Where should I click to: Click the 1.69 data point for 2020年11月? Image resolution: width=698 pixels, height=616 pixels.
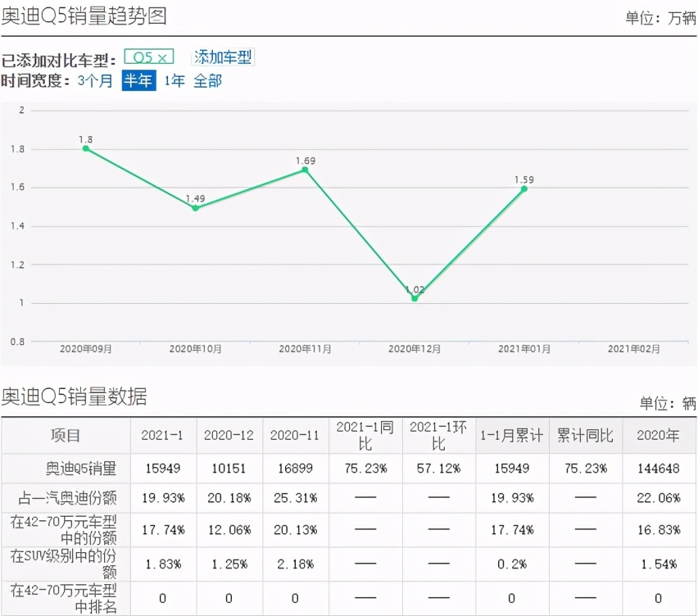305,170
